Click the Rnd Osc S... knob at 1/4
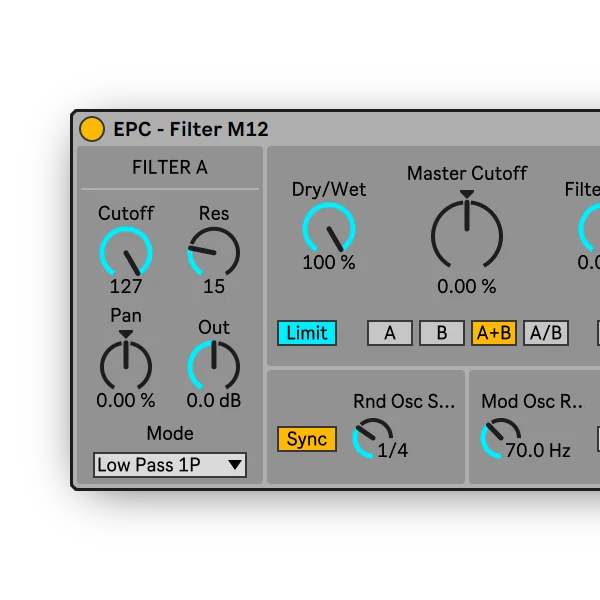Viewport: 600px width, 600px height. click(x=372, y=438)
